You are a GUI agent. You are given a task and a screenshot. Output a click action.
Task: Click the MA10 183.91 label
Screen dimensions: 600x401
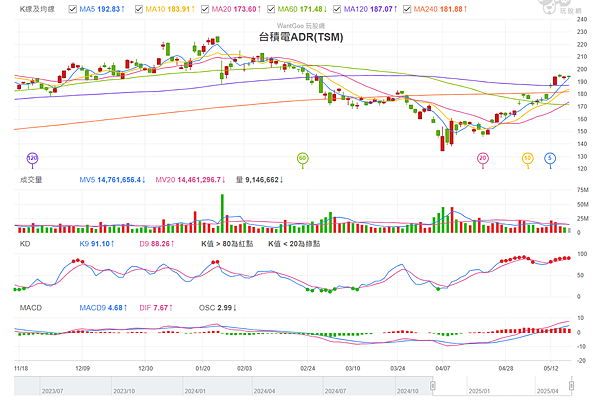[x=170, y=9]
